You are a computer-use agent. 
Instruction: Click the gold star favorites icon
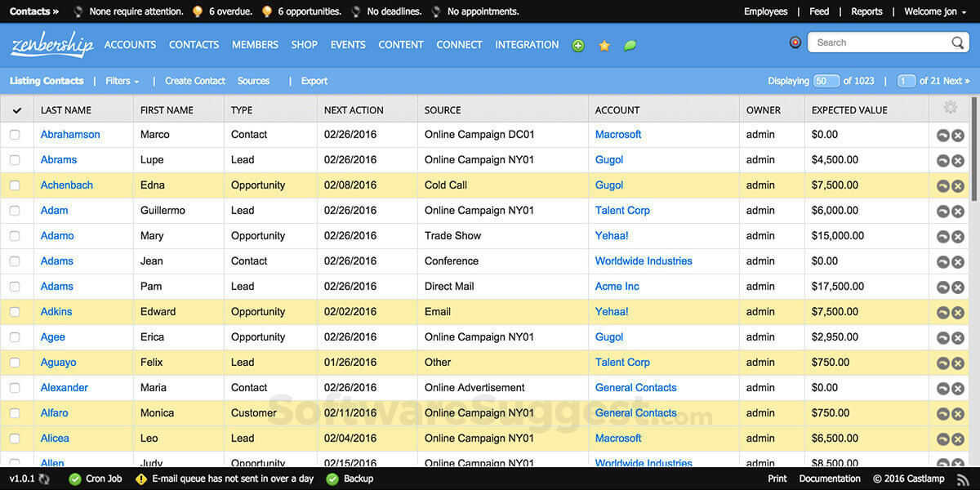(604, 46)
